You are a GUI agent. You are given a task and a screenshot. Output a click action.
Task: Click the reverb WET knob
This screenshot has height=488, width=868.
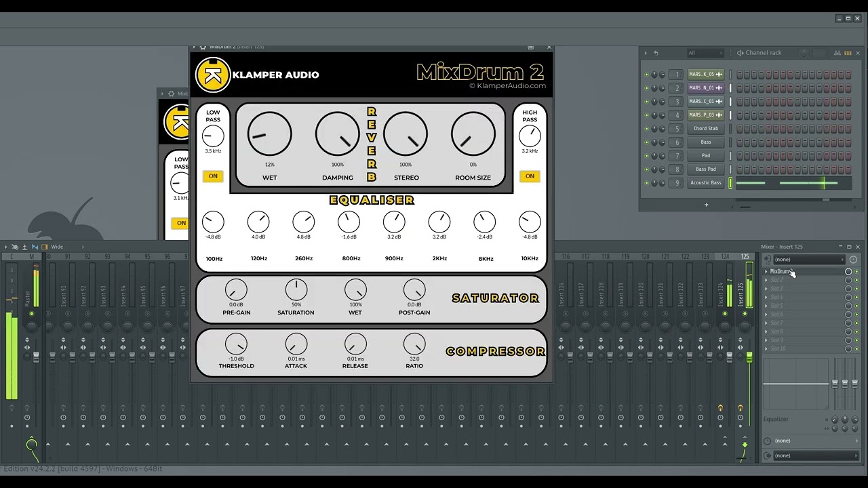tap(269, 134)
